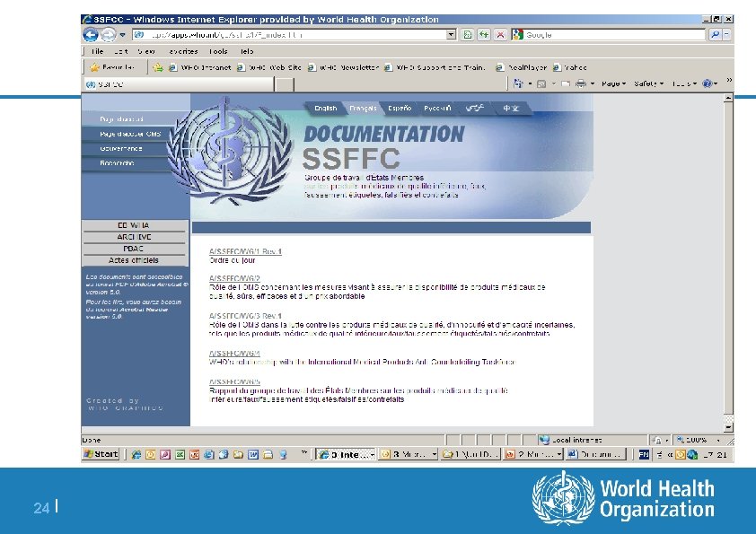Screen dimensions: 756x534
Task: Open the Page dropdown menu
Action: click(x=614, y=83)
